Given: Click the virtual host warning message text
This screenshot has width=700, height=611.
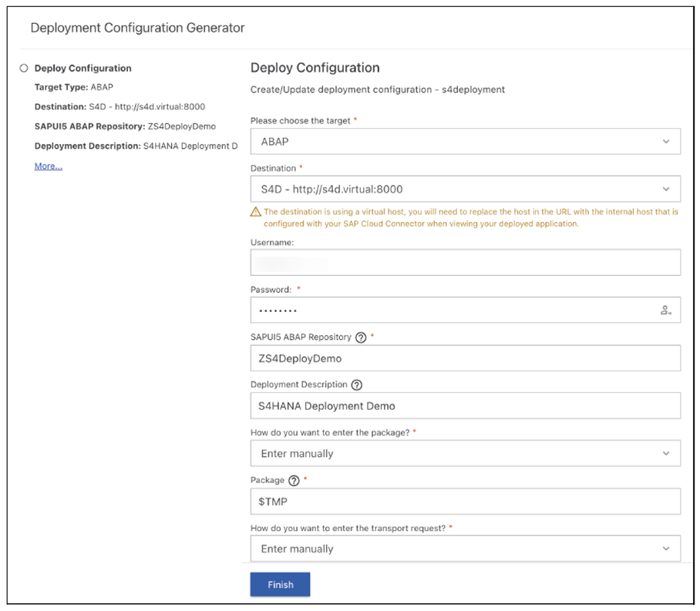Looking at the screenshot, I should click(x=471, y=218).
